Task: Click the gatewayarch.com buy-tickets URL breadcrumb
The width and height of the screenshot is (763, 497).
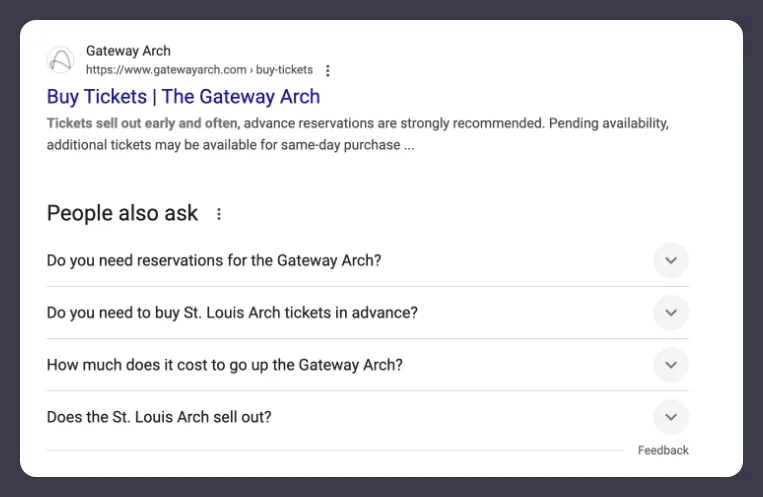Action: coord(165,70)
